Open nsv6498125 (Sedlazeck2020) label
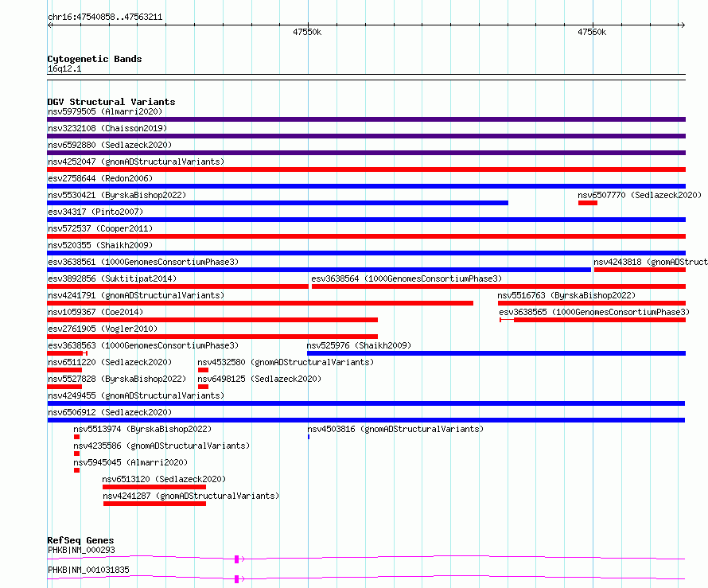Image resolution: width=708 pixels, height=588 pixels. [259, 379]
